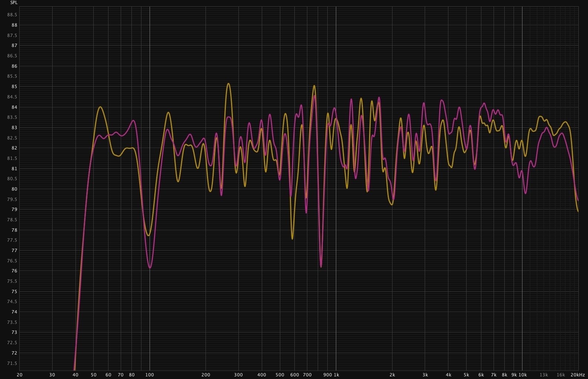Click the SPL axis title label
The height and width of the screenshot is (379, 588).
pyautogui.click(x=13, y=3)
